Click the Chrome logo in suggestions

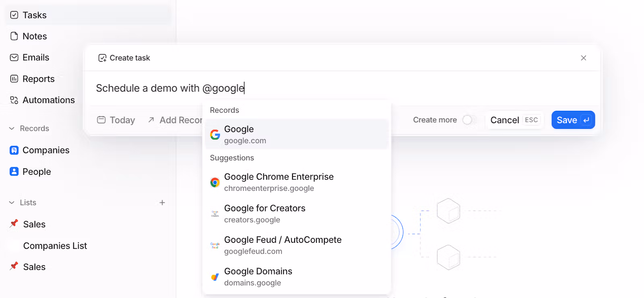coord(215,182)
